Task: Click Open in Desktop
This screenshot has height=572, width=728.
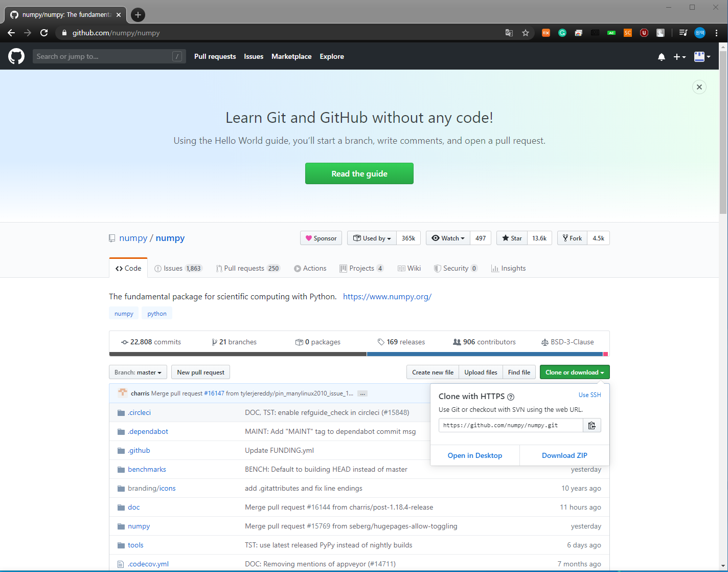Action: pyautogui.click(x=475, y=455)
